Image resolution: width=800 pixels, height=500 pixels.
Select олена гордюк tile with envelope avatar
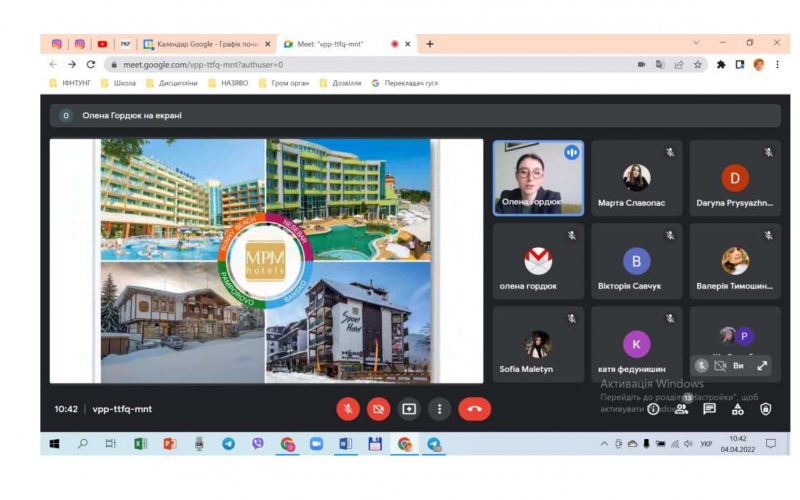coord(538,261)
